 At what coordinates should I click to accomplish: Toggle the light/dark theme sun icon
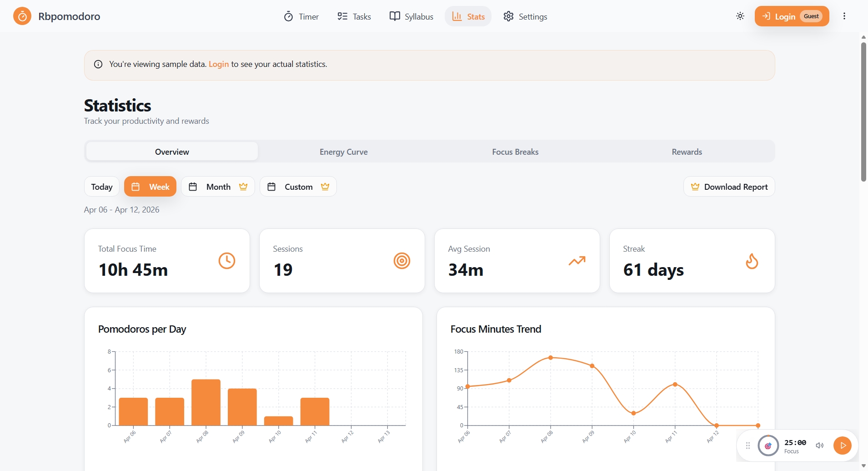point(740,16)
